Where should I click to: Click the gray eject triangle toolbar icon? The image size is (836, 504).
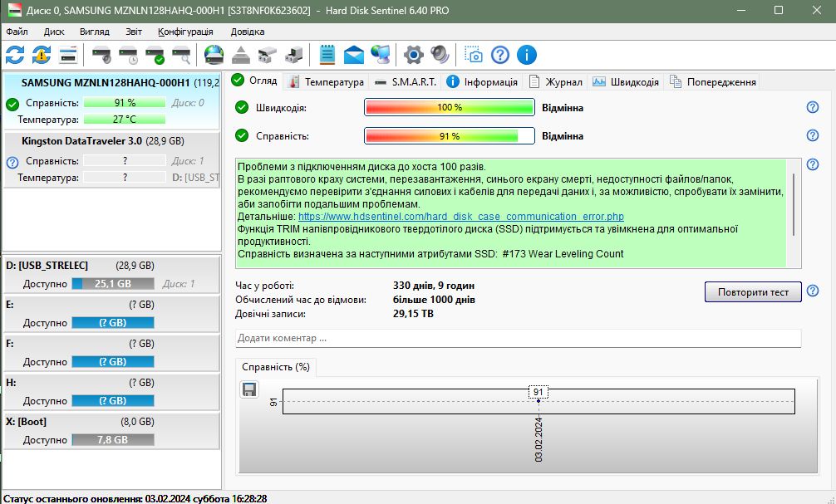241,55
